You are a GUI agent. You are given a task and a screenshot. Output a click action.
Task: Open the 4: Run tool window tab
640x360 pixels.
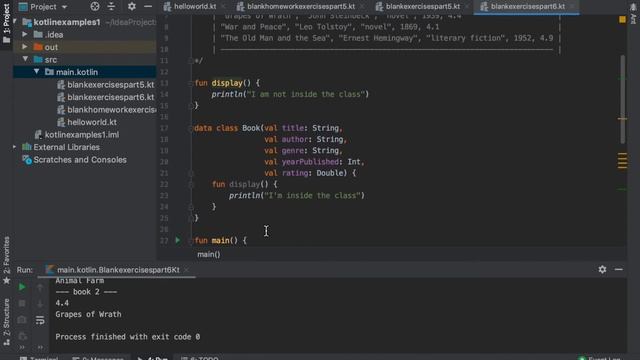pos(153,358)
